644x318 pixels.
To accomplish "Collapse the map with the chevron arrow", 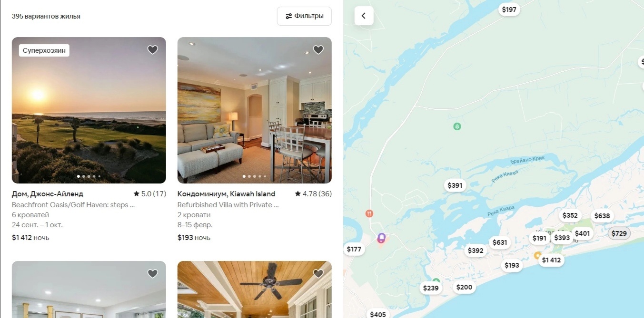I will tap(364, 16).
